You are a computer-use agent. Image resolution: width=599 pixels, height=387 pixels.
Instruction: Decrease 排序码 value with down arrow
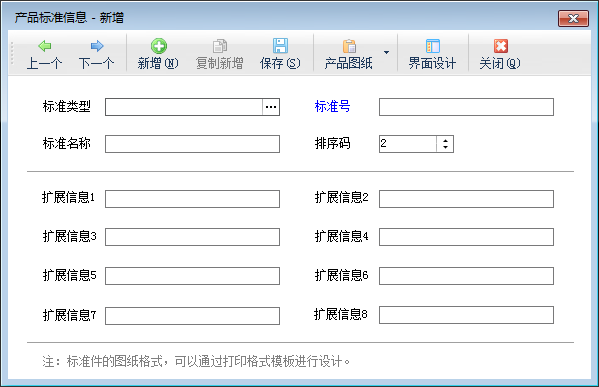[x=445, y=147]
